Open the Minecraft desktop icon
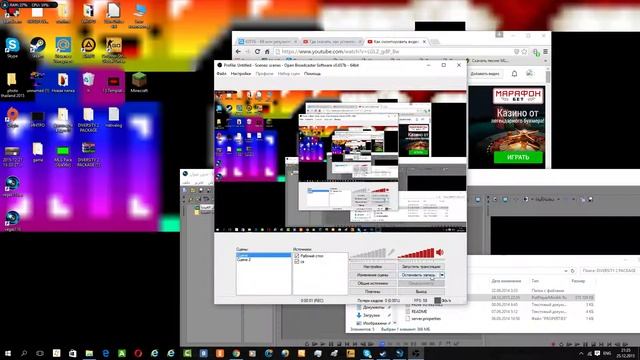Viewport: 640px width, 360px height. click(139, 82)
